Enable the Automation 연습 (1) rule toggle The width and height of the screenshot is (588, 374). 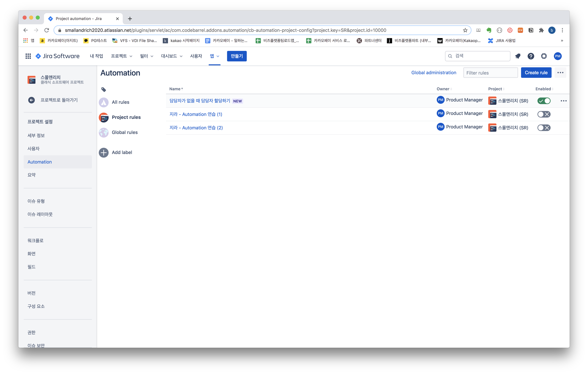click(544, 114)
